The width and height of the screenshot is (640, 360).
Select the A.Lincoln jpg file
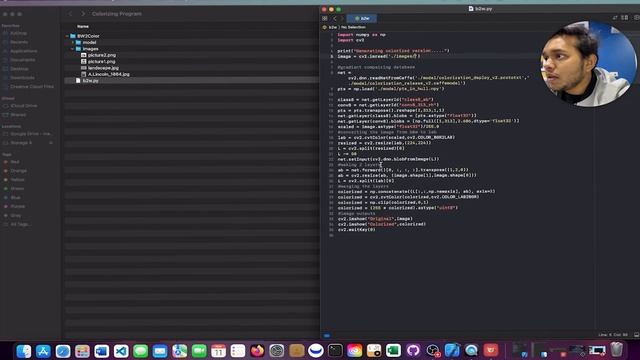[109, 74]
